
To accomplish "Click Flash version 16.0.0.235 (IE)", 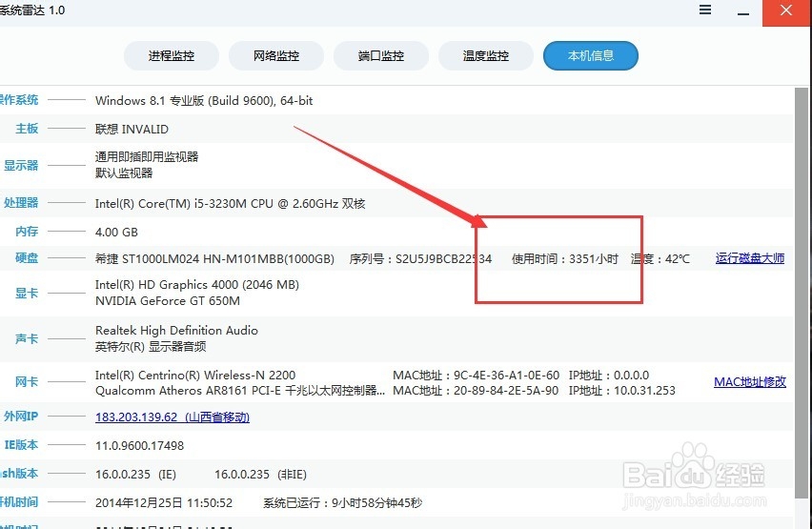I will pos(135,474).
